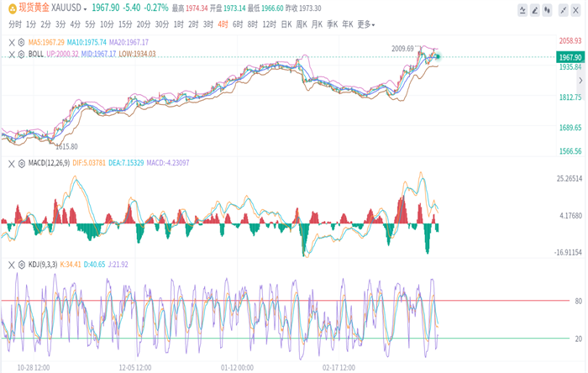The image size is (588, 373).
Task: Click the KDJ(9,3,3) label
Action: pos(43,265)
